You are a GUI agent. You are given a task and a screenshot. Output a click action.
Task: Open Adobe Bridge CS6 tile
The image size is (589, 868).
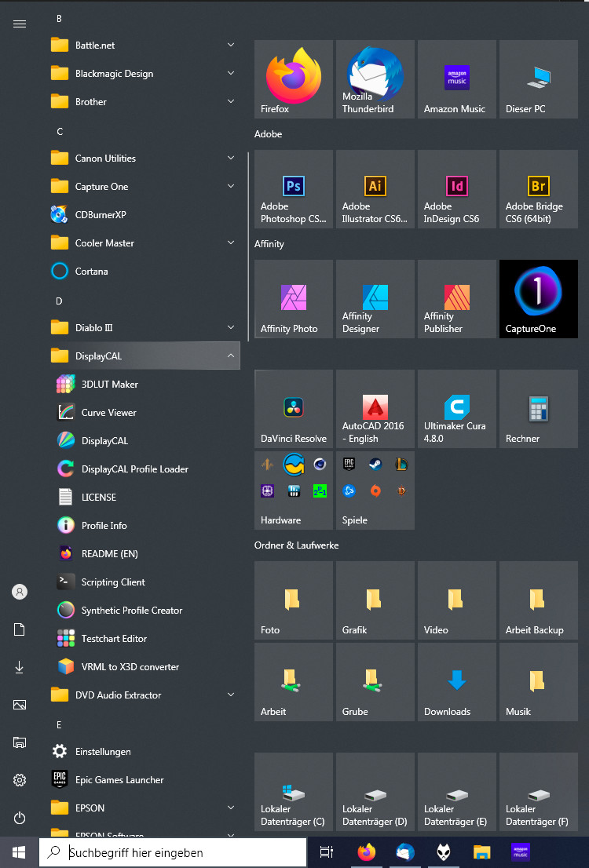click(x=538, y=189)
